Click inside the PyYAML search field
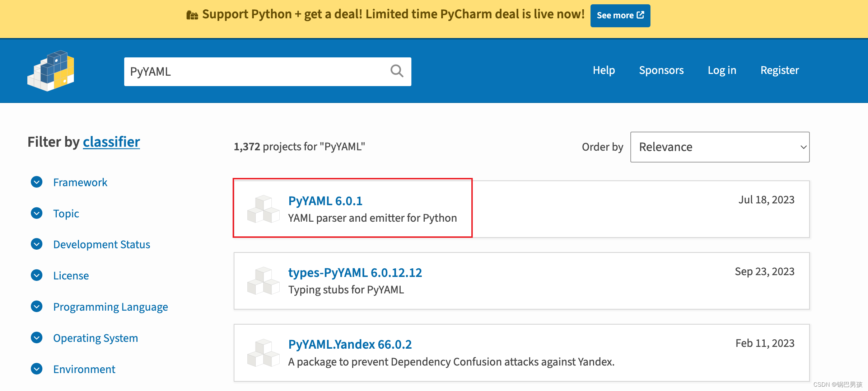 pos(251,71)
